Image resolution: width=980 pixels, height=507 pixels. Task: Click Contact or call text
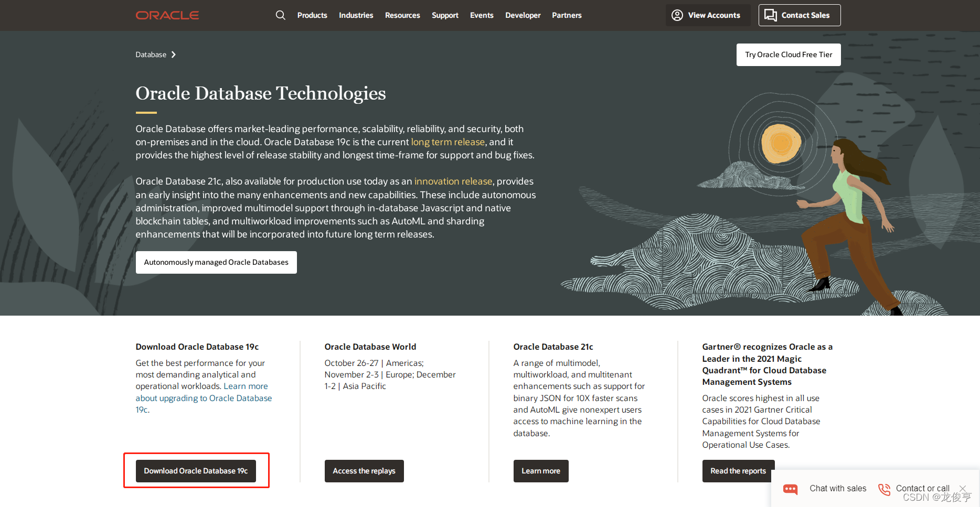pyautogui.click(x=922, y=489)
